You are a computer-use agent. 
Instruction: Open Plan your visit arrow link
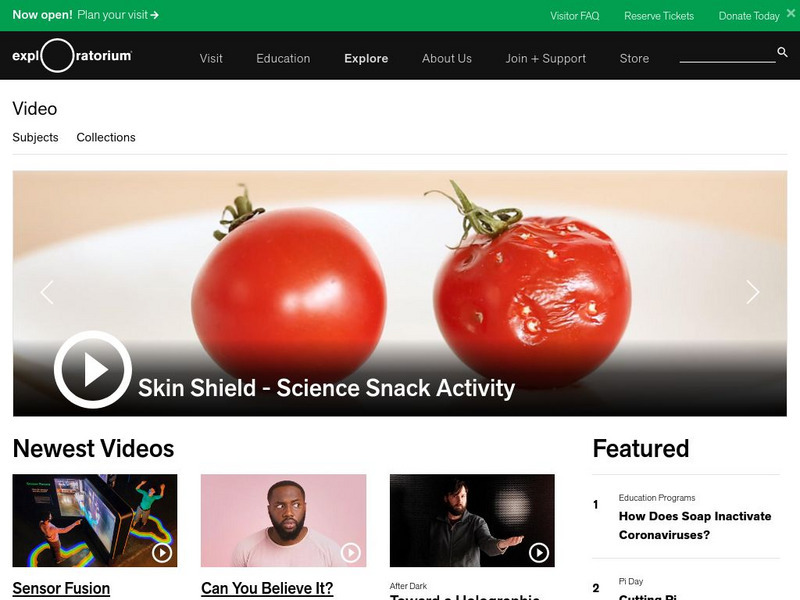[118, 15]
